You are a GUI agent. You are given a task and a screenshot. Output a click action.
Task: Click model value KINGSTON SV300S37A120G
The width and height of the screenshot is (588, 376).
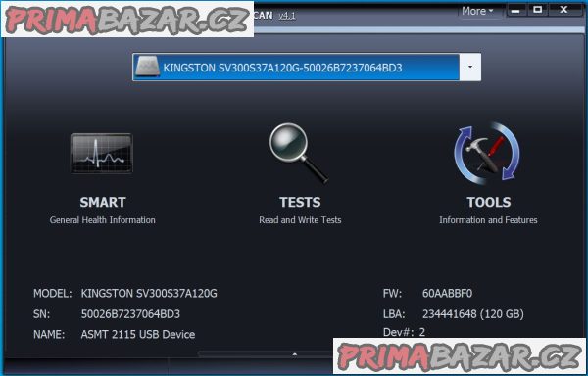click(149, 293)
